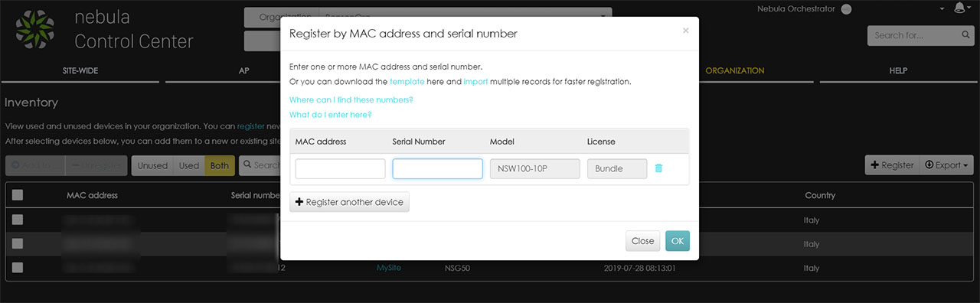Click the register link in the inventory description
Screen dimensions: 980x303
250,125
